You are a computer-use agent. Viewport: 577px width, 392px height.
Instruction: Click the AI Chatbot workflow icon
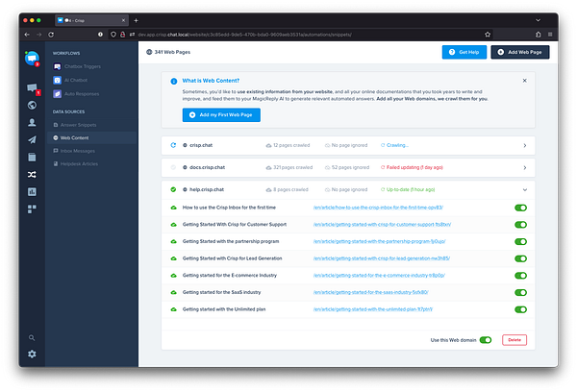(57, 80)
